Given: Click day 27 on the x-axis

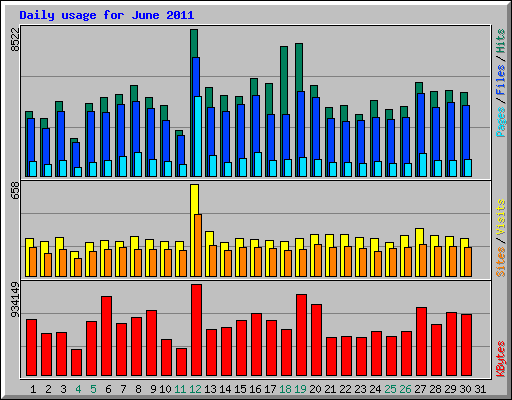Looking at the screenshot, I should point(420,389).
